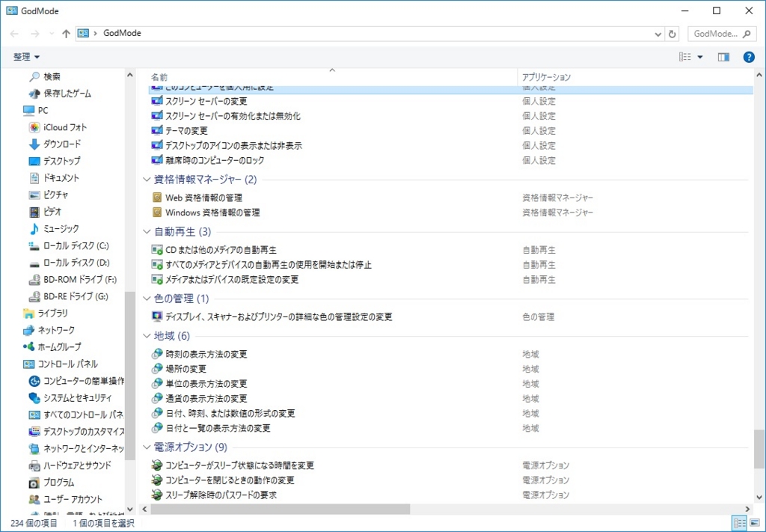766x532 pixels.
Task: Select ドキュメント in the navigation pane
Action: pos(61,178)
